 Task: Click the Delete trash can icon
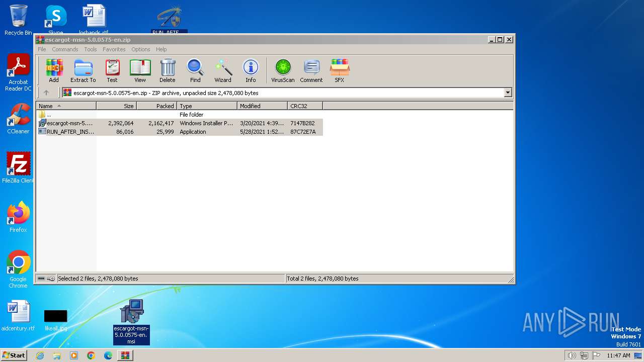click(x=168, y=70)
